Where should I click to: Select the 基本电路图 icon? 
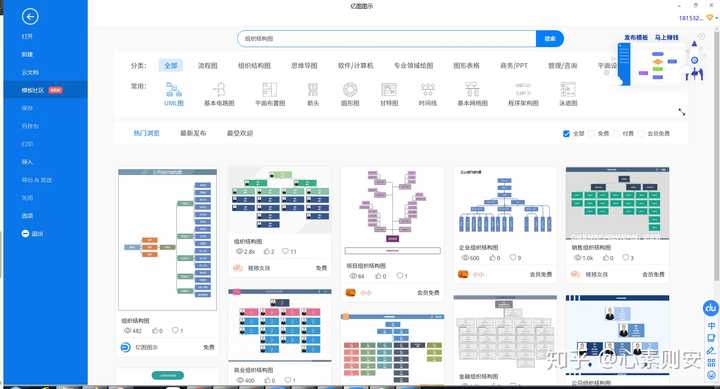click(219, 89)
